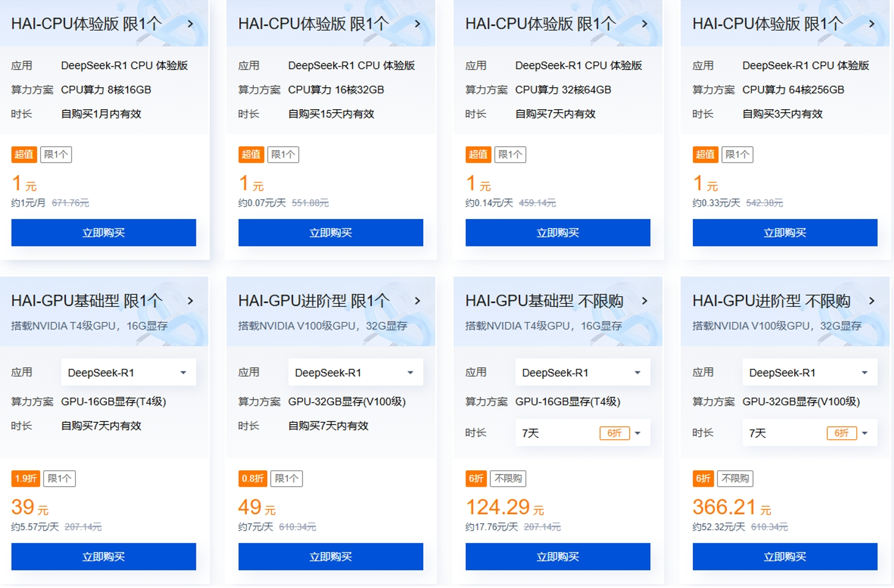
Task: Buy the 124.29元 GPU基础型 plan
Action: click(x=558, y=556)
